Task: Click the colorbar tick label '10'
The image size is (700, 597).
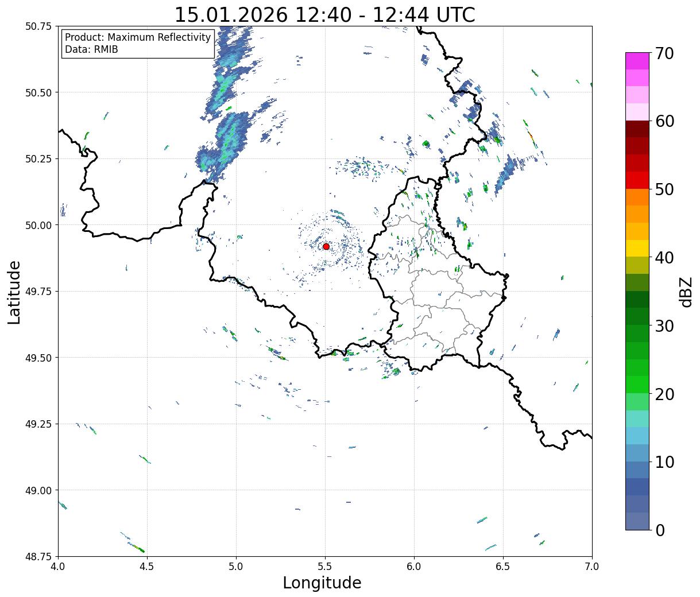Action: pyautogui.click(x=664, y=462)
